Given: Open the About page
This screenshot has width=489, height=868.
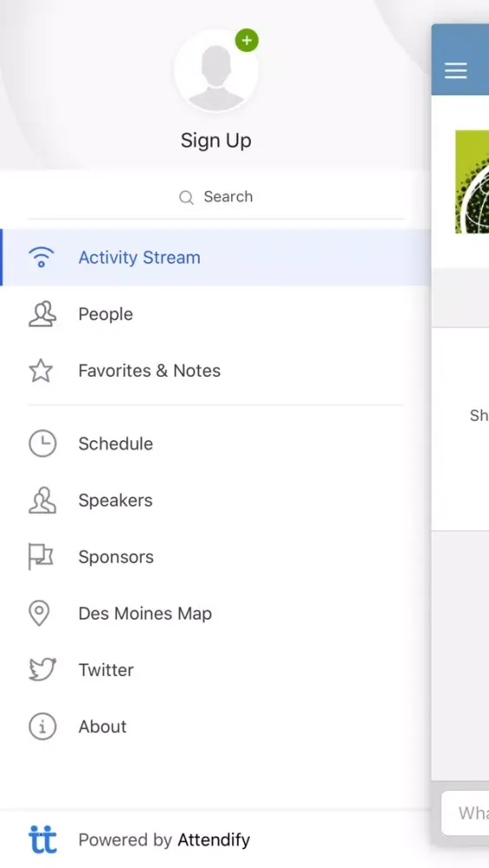Looking at the screenshot, I should coord(215,727).
